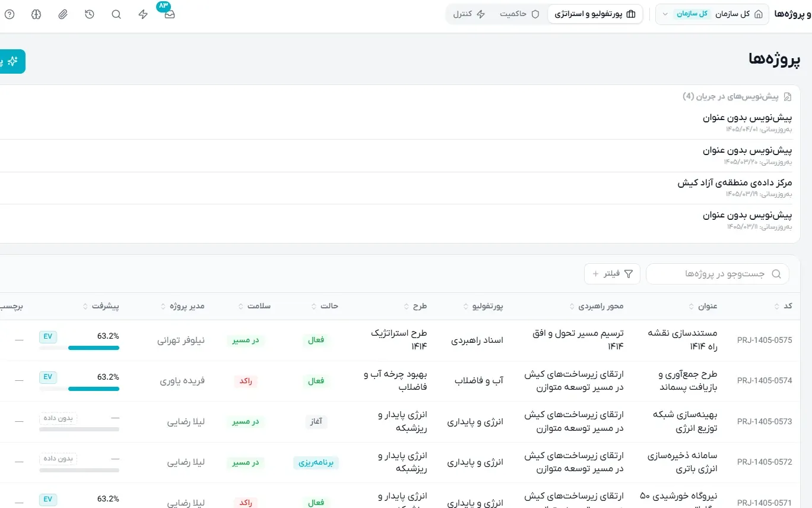Switch to the پورتفولیو و استراتژی tab
This screenshot has height=508, width=812.
(x=595, y=14)
